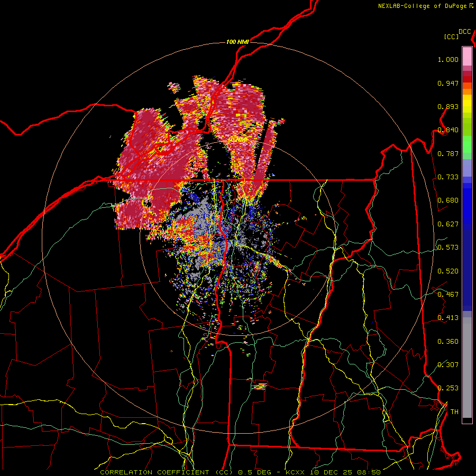Click the 0.467 legend value
This screenshot has height=476, width=476.
448,295
